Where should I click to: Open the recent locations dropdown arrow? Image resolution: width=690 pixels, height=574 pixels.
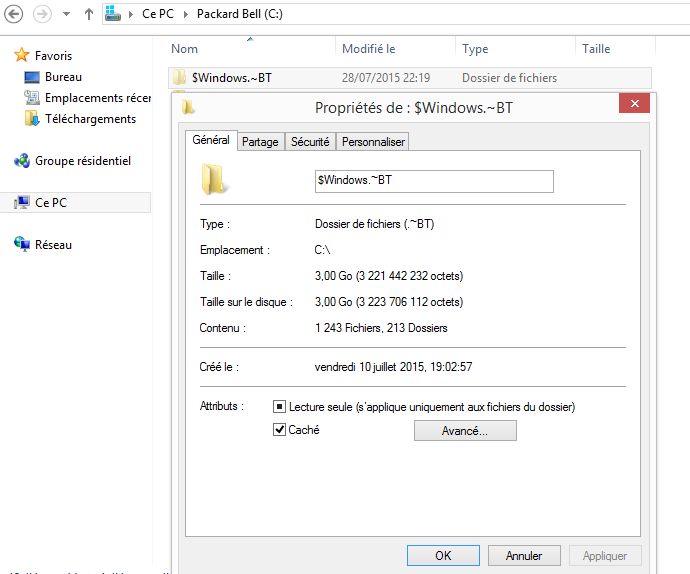(66, 14)
